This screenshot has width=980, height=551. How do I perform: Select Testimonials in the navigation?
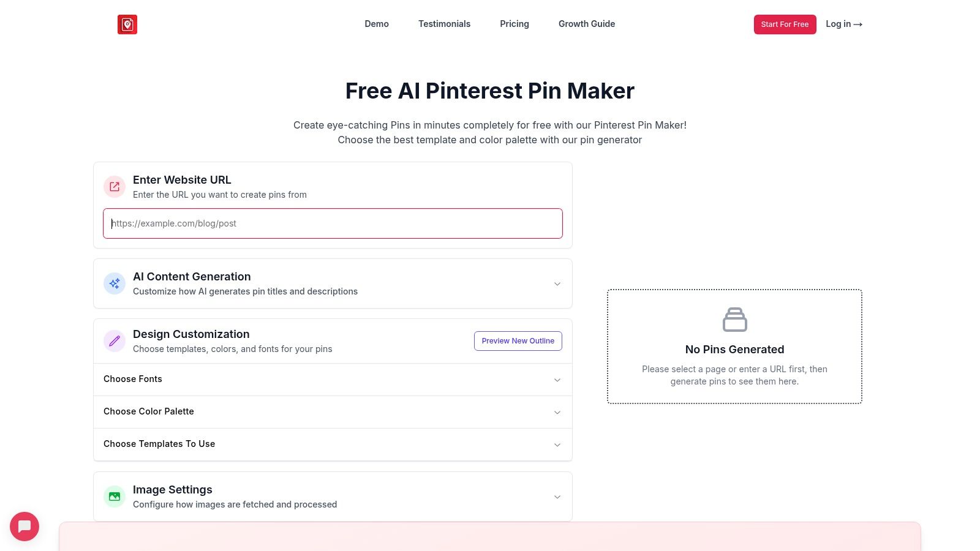pos(444,24)
